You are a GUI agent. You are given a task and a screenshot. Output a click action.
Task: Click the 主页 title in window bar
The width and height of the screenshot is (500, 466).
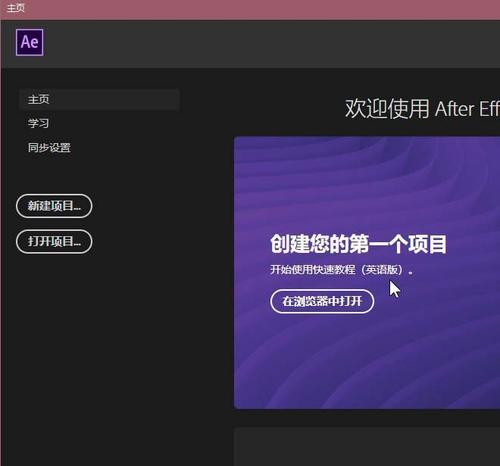pyautogui.click(x=16, y=7)
